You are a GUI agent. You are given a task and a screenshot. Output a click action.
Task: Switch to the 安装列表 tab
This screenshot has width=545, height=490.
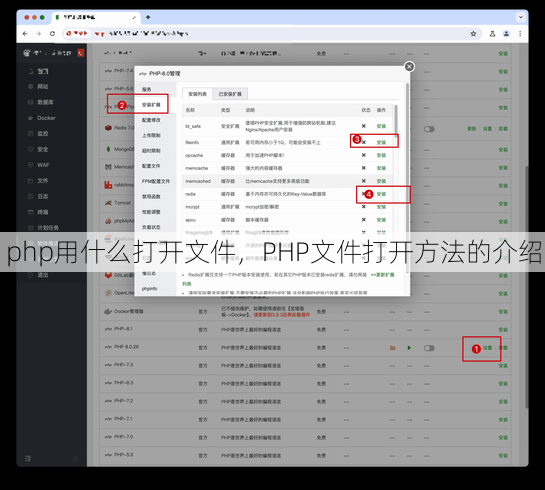[x=197, y=94]
